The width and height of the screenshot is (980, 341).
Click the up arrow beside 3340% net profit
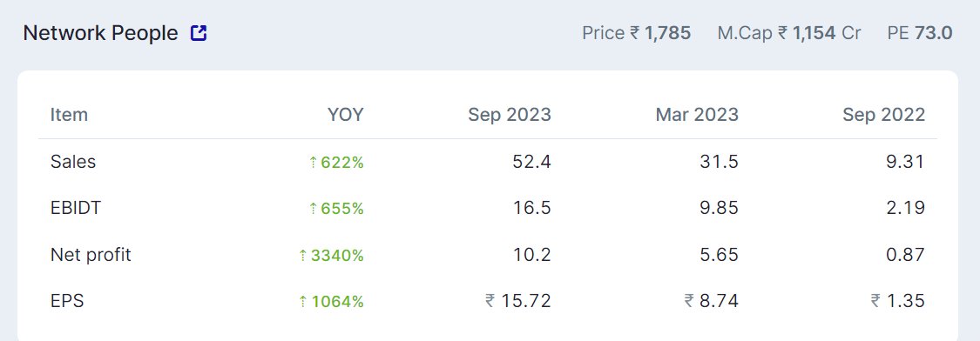[x=303, y=256]
